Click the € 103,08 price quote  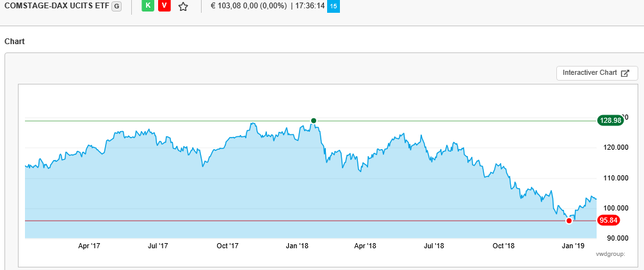click(227, 6)
